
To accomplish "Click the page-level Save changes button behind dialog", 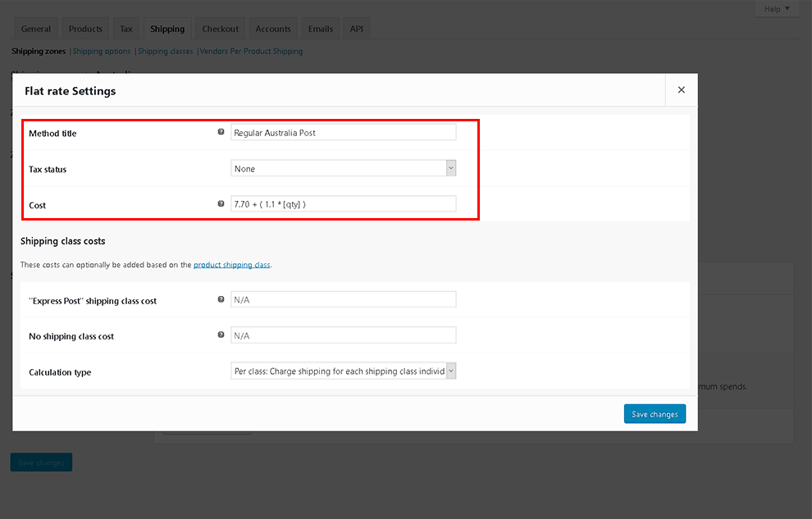I will coord(42,462).
